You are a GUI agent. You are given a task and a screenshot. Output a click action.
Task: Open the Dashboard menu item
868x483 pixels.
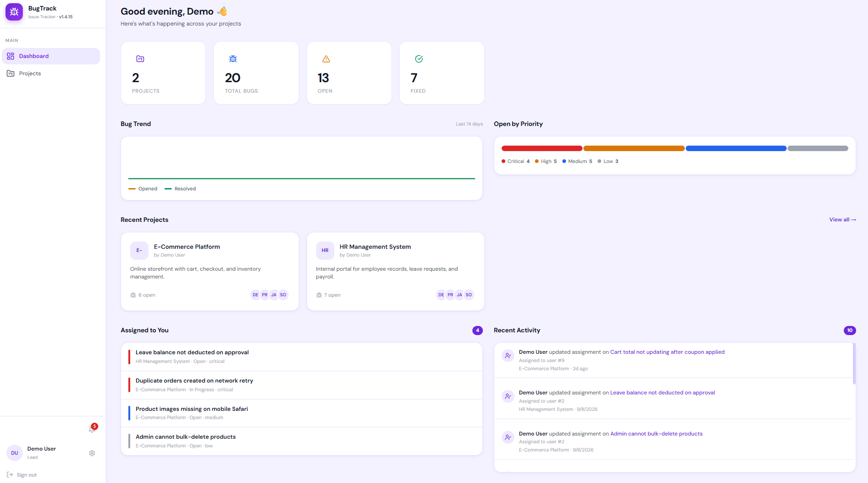51,56
